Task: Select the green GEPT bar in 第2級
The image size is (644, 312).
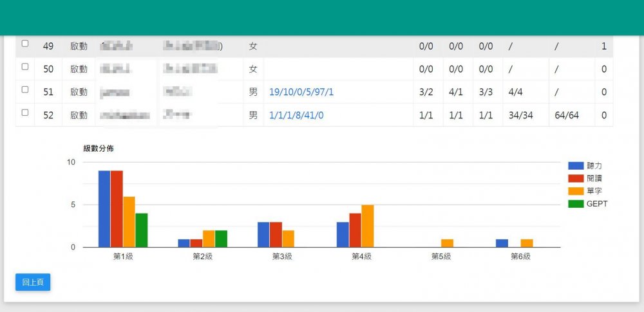Action: click(x=221, y=239)
